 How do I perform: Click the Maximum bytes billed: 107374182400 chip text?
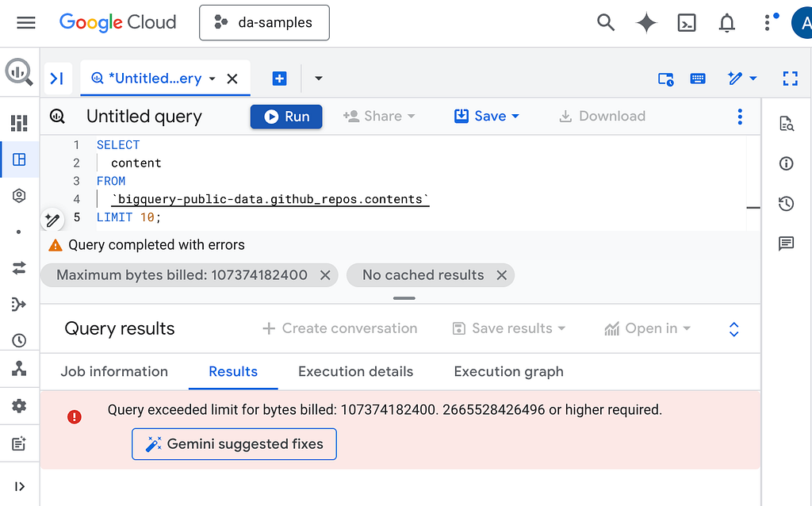tap(182, 275)
